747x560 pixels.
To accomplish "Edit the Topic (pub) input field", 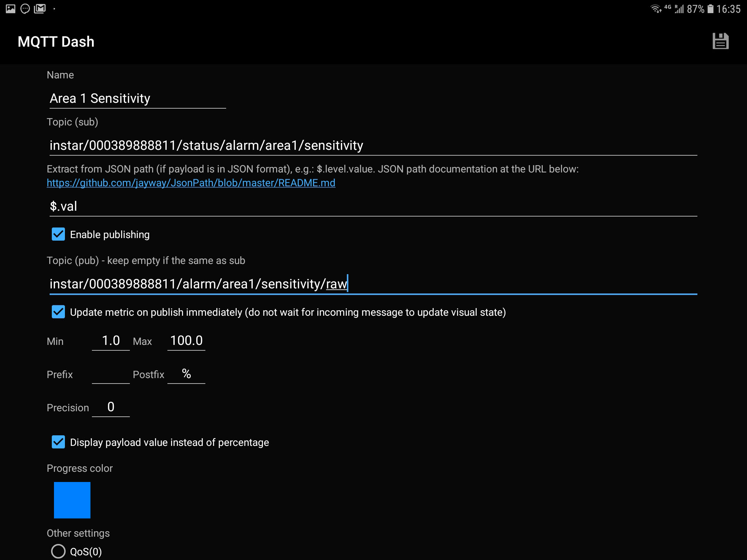I will pyautogui.click(x=373, y=284).
